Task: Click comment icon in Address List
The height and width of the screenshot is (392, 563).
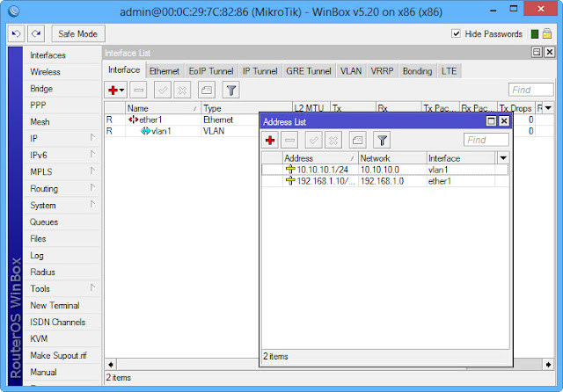Action: click(358, 141)
